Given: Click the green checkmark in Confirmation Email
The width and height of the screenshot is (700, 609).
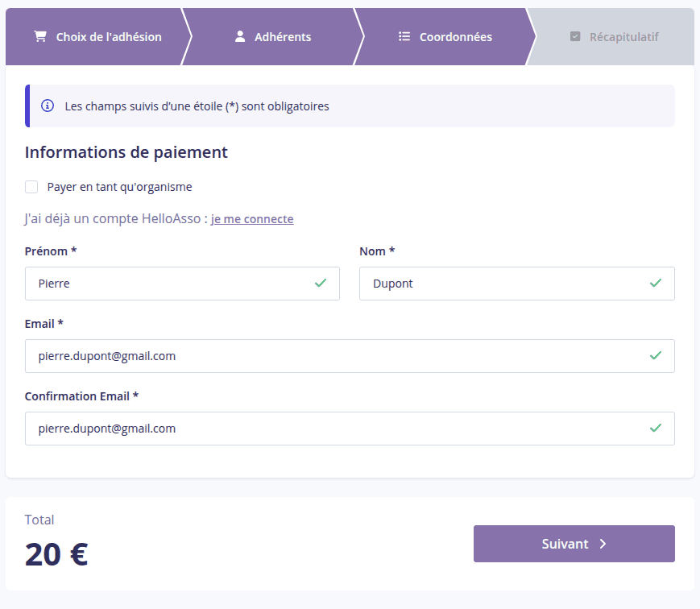Looking at the screenshot, I should click(x=656, y=429).
